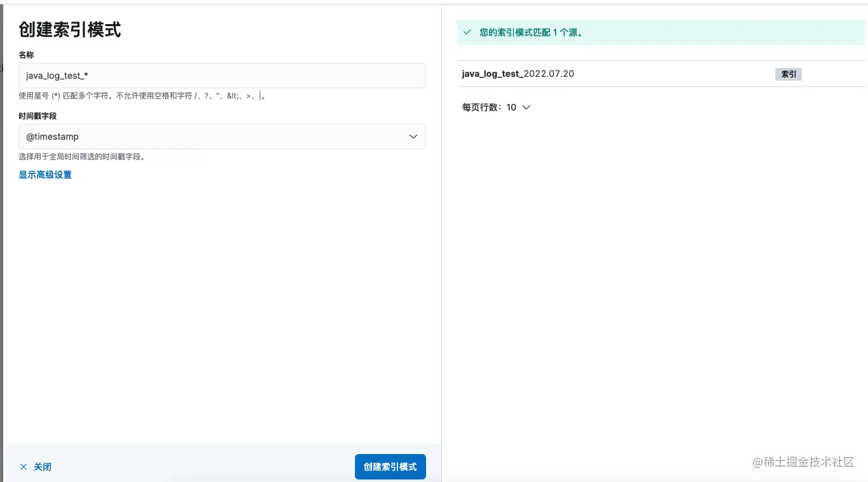Image resolution: width=868 pixels, height=482 pixels.
Task: Click the 时间戳字段 label
Action: point(37,116)
